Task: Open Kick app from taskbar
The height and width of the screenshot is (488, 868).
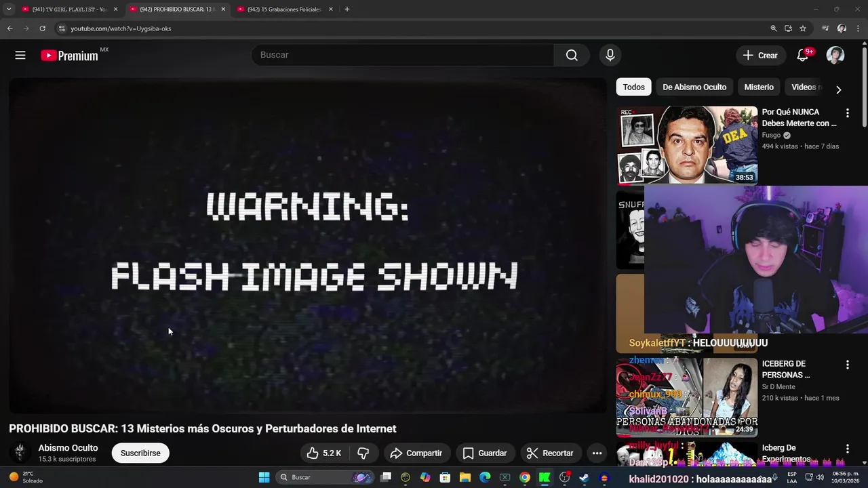Action: coord(545,477)
